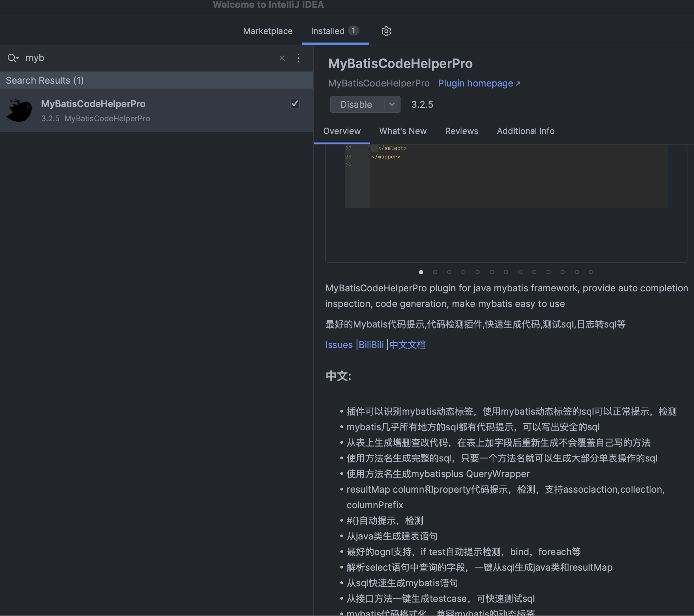
Task: Open the Issues link
Action: pos(339,345)
